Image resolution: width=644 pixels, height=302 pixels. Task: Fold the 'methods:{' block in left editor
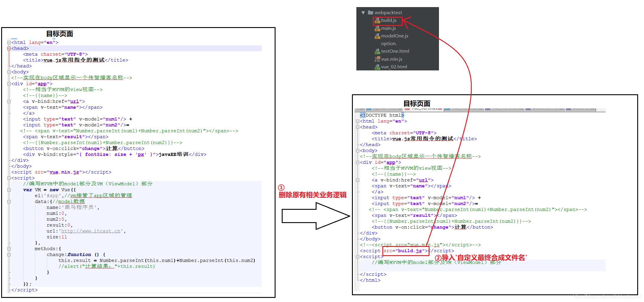point(9,249)
